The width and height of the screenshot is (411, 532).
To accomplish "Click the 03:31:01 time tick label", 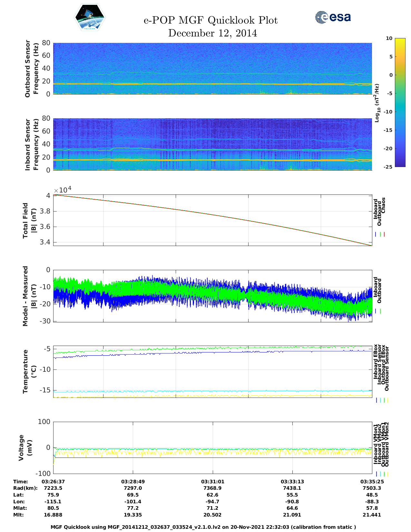I will [x=212, y=481].
